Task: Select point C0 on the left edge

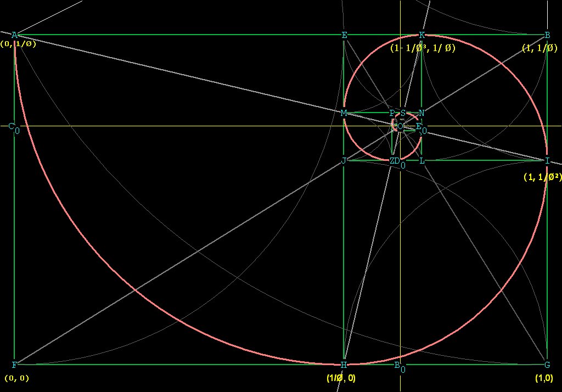Action: pos(13,126)
